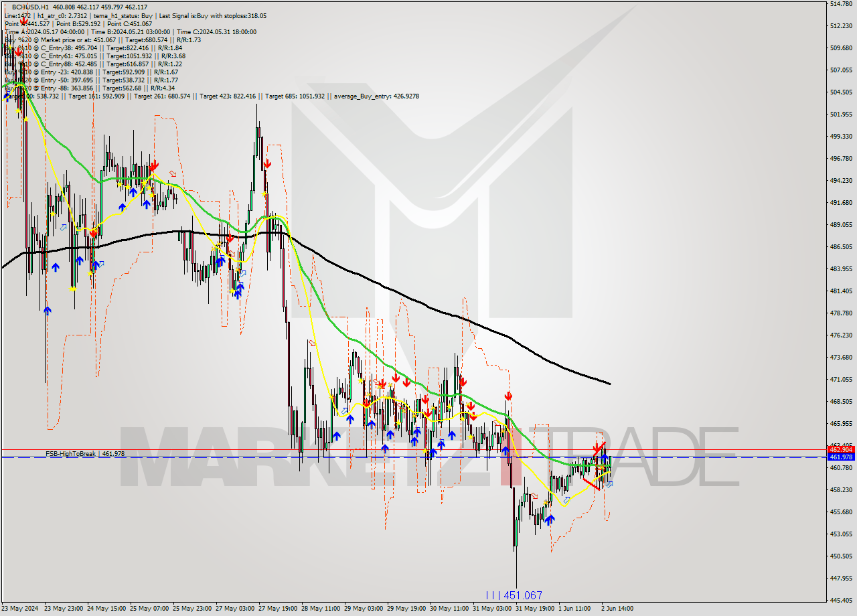Click the 447.955 price axis label

840,579
